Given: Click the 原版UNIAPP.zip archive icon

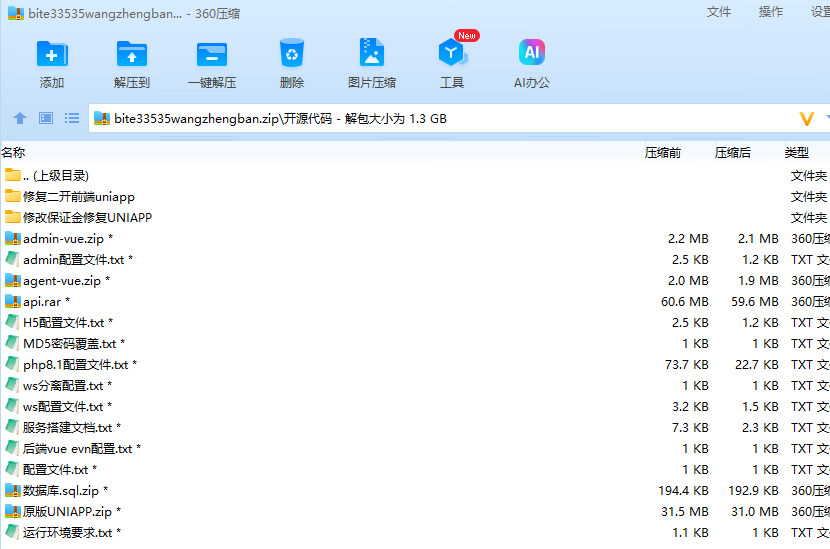Looking at the screenshot, I should (x=13, y=511).
